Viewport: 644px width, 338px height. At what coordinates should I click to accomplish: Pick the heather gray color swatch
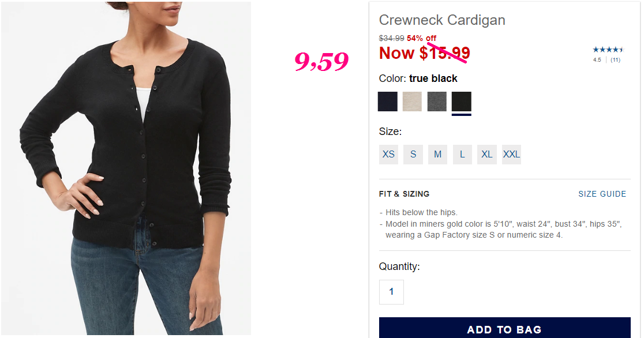coord(437,102)
